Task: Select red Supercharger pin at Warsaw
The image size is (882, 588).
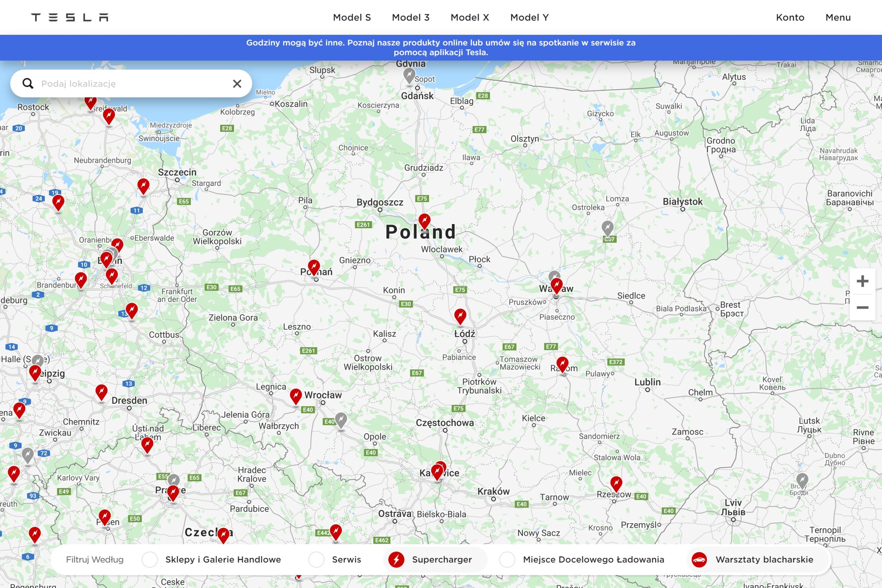Action: [556, 285]
